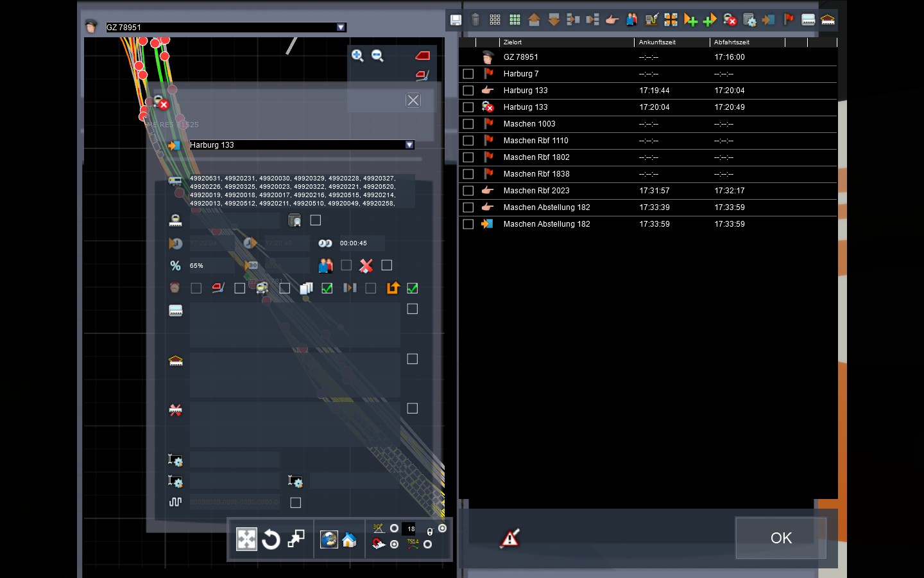Select the rotate tool in bottom toolbar
The image size is (924, 578).
271,539
